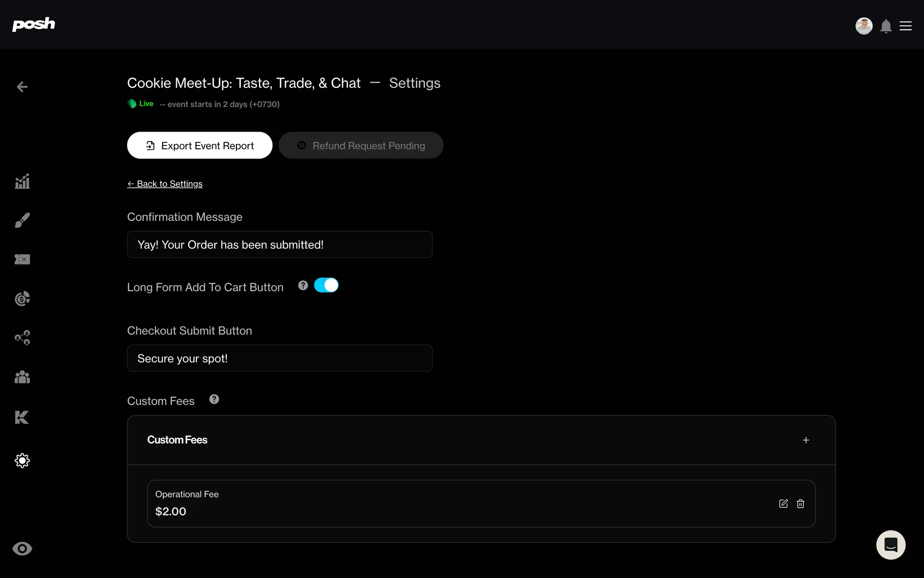Toggle Long Form Add To Cart Button
This screenshot has height=578, width=924.
pyautogui.click(x=326, y=285)
